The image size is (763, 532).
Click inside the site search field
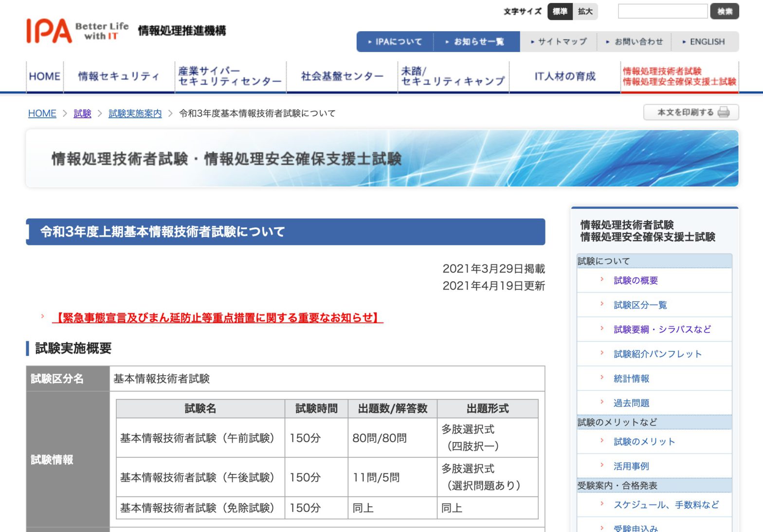tap(662, 12)
